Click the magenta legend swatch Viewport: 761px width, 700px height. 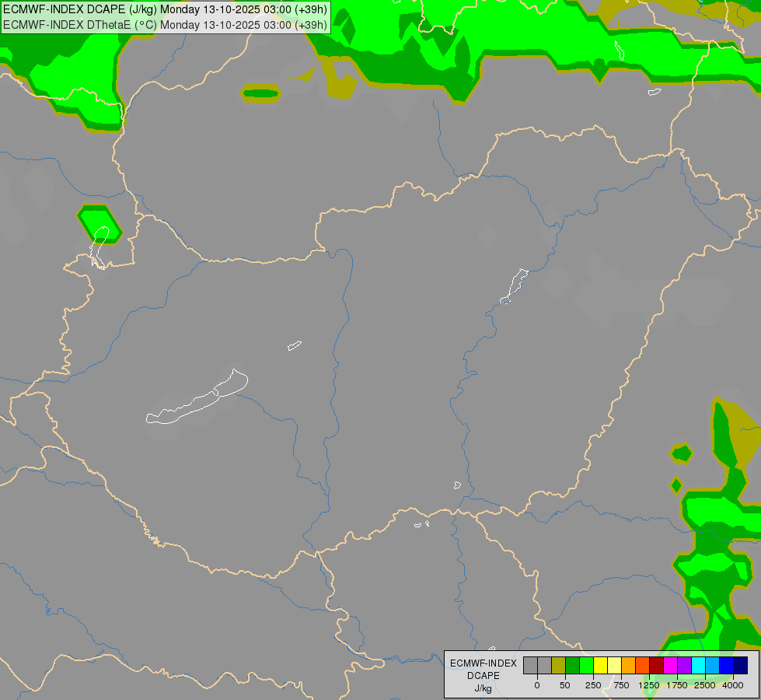(670, 665)
